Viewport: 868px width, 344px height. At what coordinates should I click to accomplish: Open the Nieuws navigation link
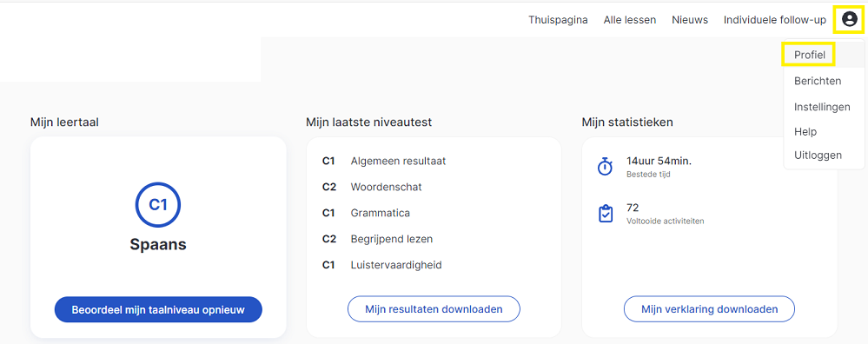point(690,20)
